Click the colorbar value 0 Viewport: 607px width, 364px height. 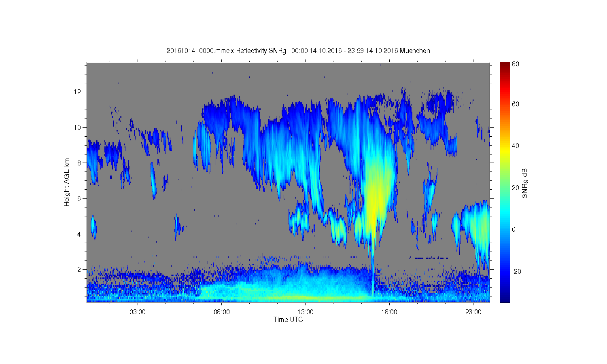tap(514, 229)
